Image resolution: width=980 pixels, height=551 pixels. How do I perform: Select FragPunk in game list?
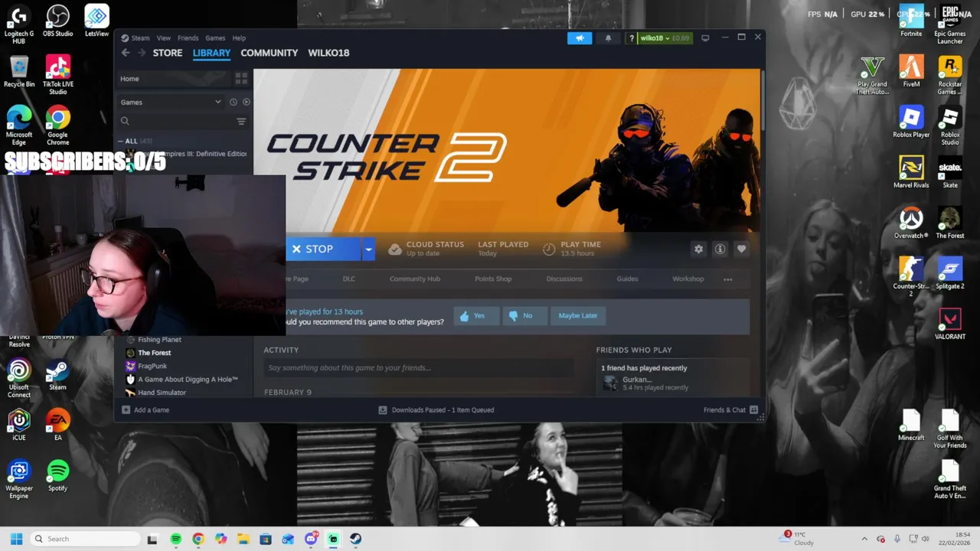tap(152, 366)
